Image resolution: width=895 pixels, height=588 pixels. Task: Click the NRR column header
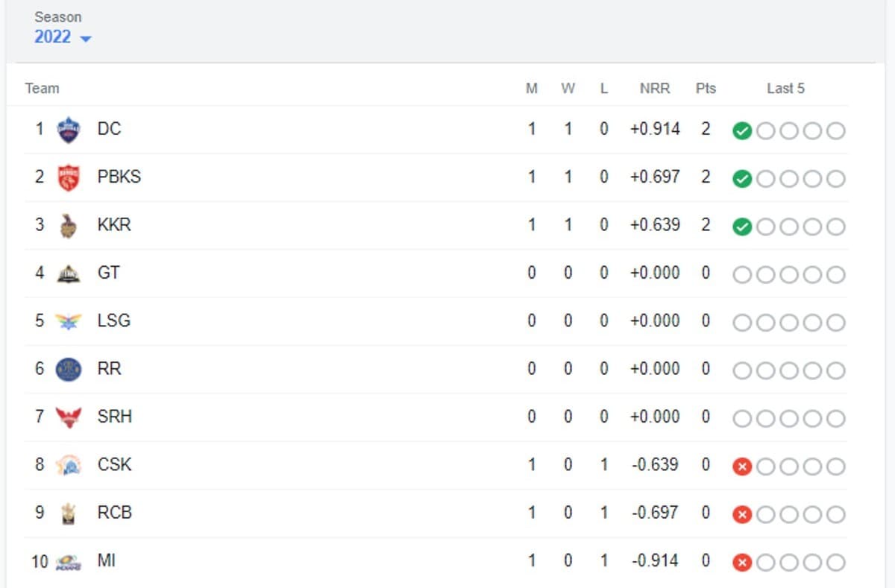[655, 88]
